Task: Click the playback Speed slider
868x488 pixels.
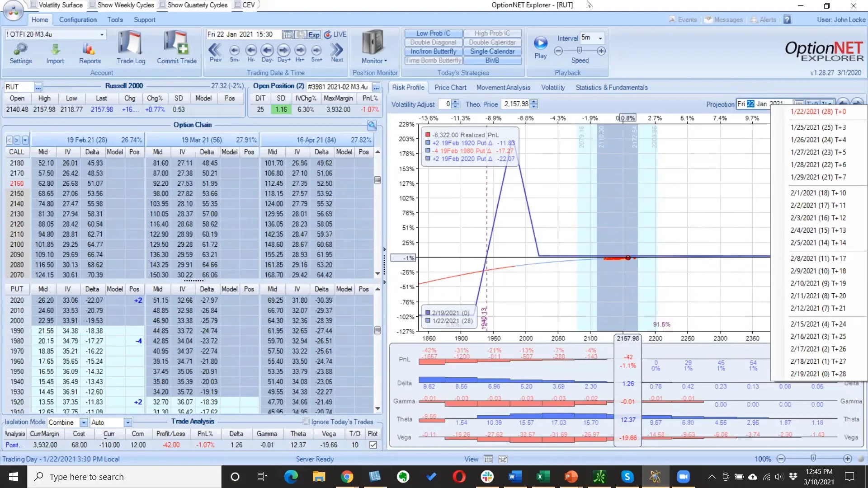Action: (579, 51)
